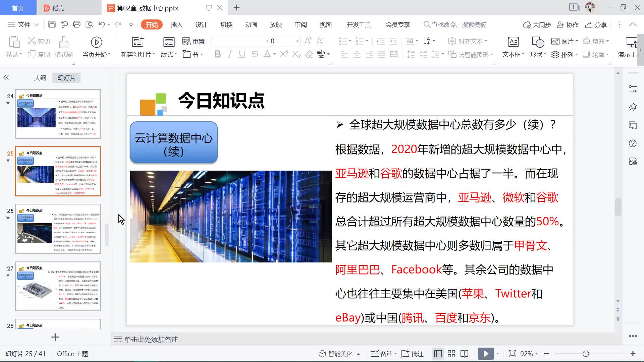Open the font size dropdown
This screenshot has width=644, height=362.
pos(298,41)
